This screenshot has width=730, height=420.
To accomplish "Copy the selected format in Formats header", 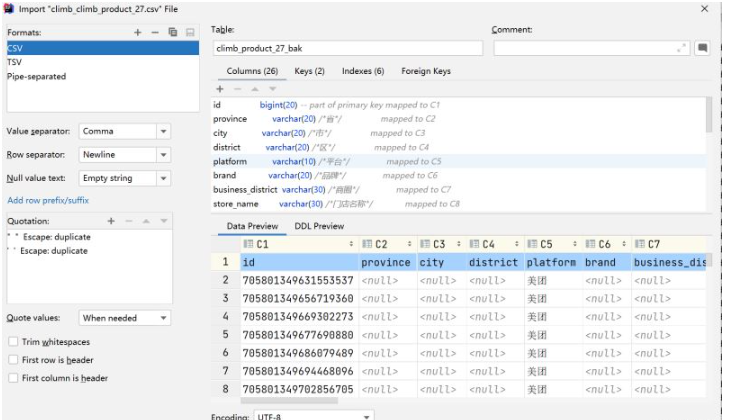I will click(172, 33).
